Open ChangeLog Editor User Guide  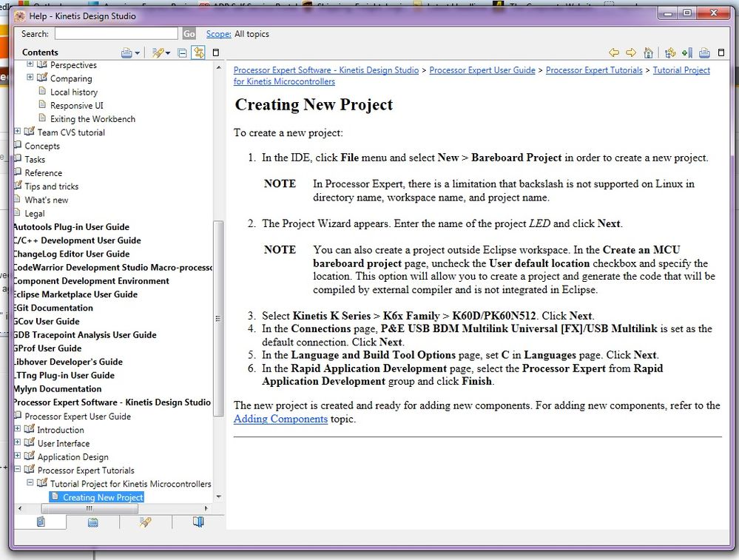72,254
